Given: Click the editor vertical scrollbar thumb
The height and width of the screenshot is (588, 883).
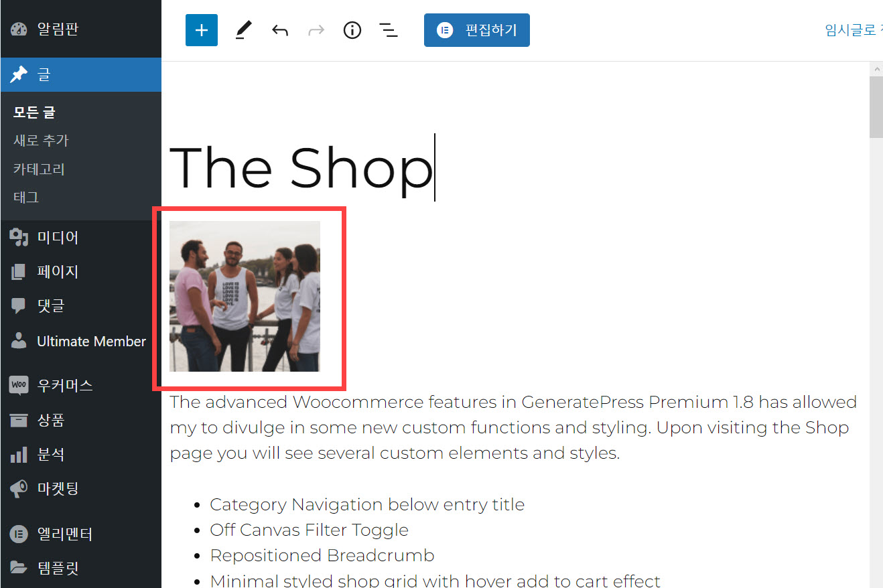Looking at the screenshot, I should coord(876,107).
